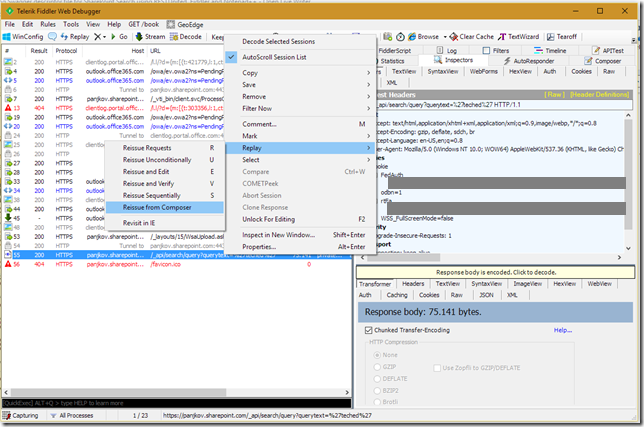Expand the Filter Now submenu

click(300, 108)
